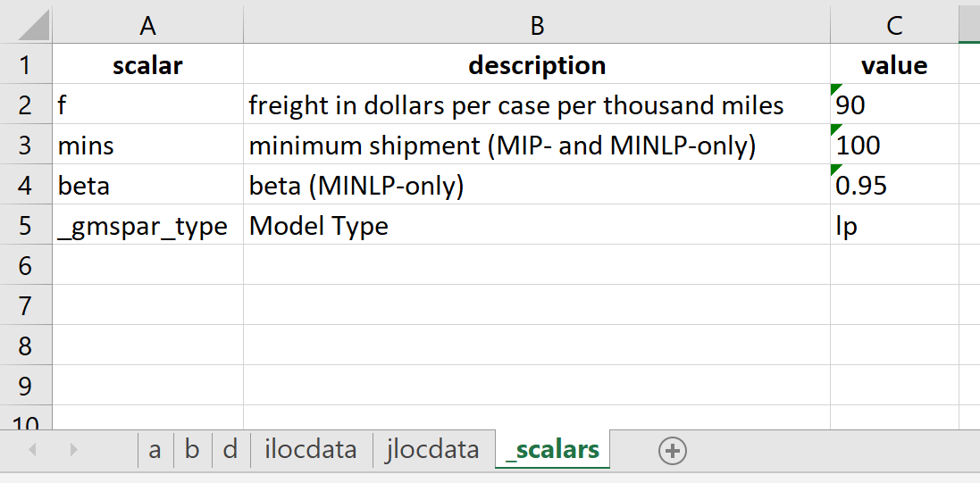Click the add new sheet plus icon

pos(672,452)
